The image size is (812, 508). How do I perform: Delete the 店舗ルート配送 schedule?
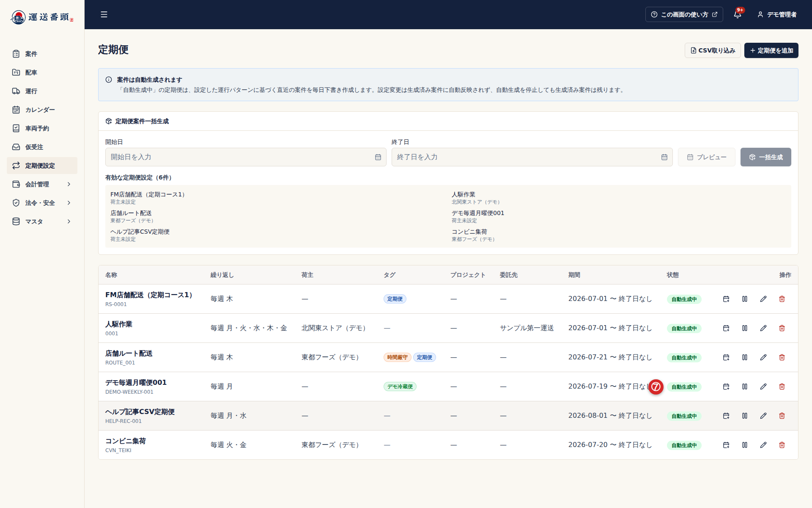click(782, 357)
